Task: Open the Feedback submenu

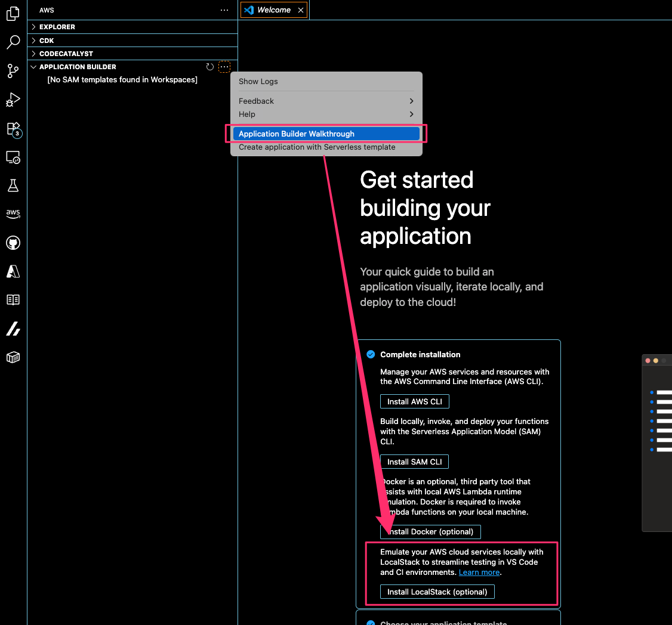Action: [326, 101]
